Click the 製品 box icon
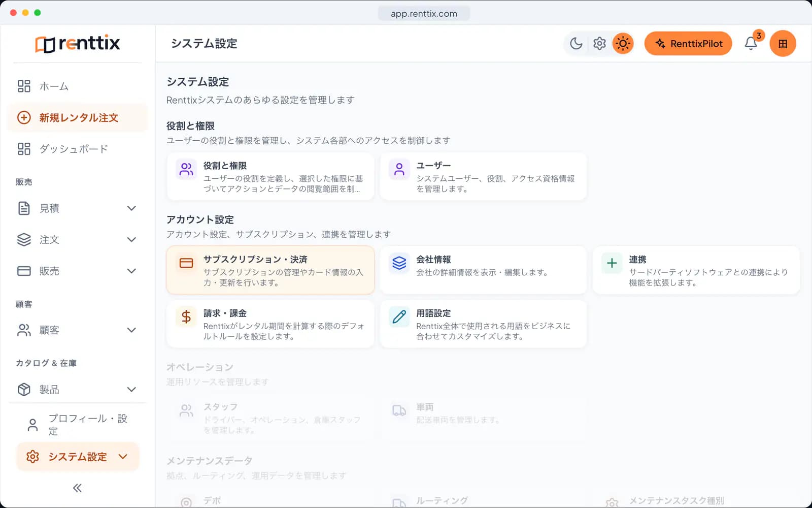 coord(24,390)
